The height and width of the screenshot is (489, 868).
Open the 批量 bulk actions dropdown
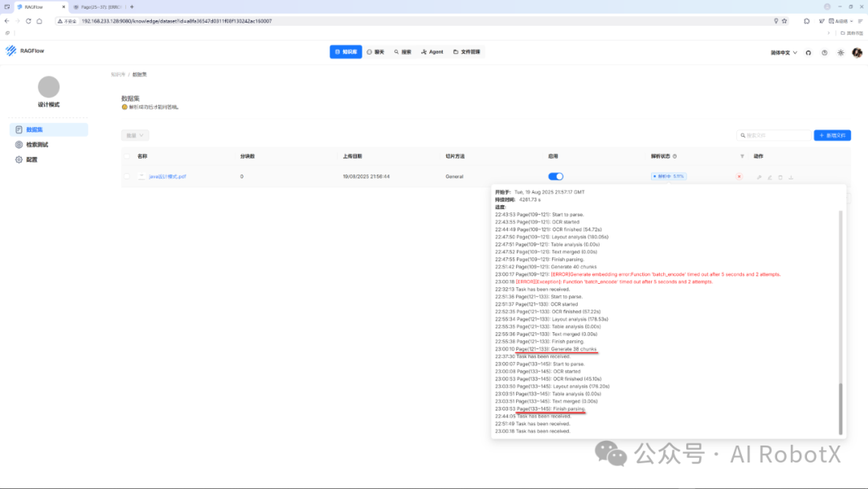[135, 135]
